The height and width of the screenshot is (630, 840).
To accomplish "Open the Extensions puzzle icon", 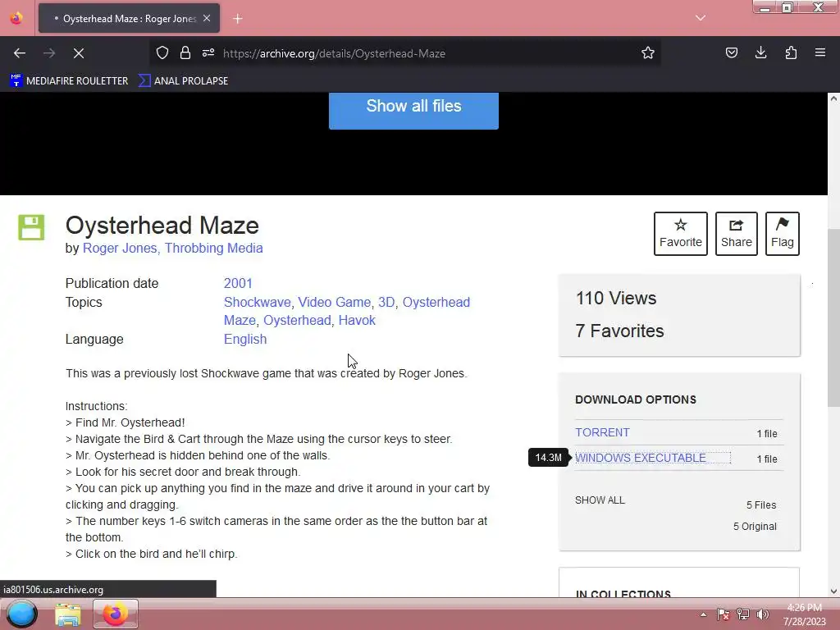I will (791, 53).
